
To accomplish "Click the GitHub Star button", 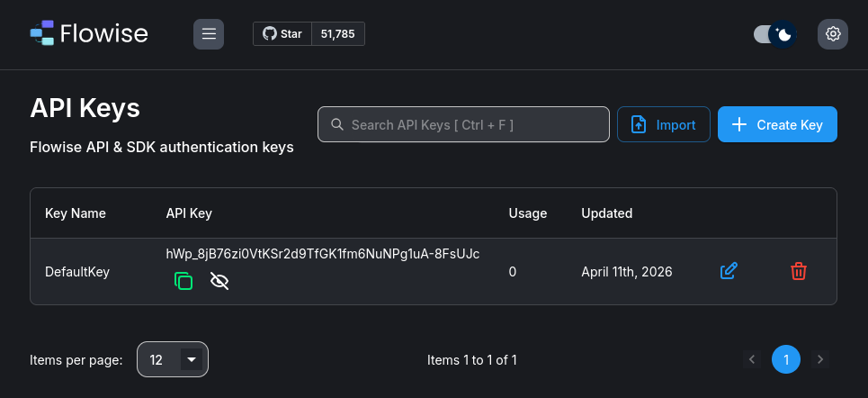I will 282,34.
